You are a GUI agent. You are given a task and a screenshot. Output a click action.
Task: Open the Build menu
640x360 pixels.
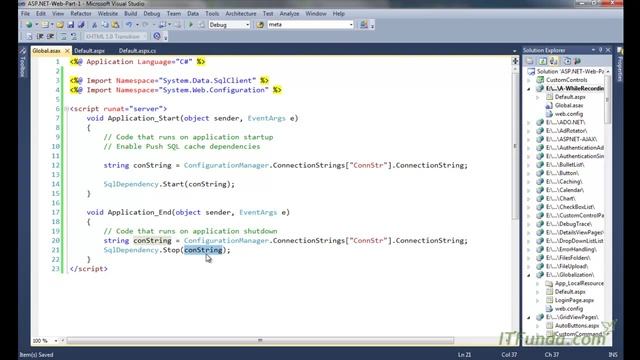(x=131, y=13)
